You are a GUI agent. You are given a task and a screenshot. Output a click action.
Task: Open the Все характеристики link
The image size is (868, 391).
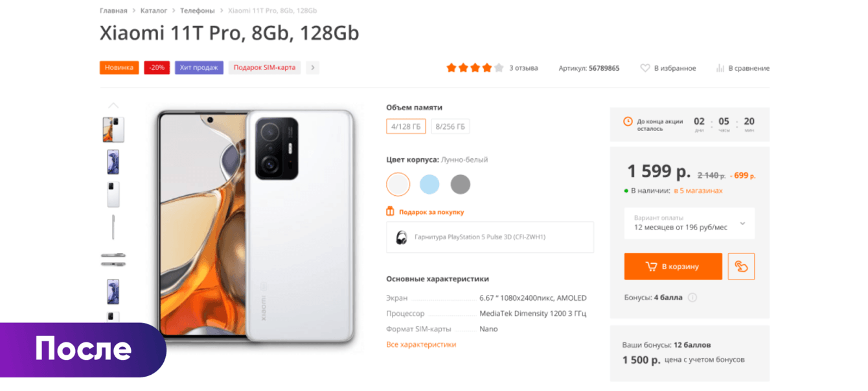point(421,344)
